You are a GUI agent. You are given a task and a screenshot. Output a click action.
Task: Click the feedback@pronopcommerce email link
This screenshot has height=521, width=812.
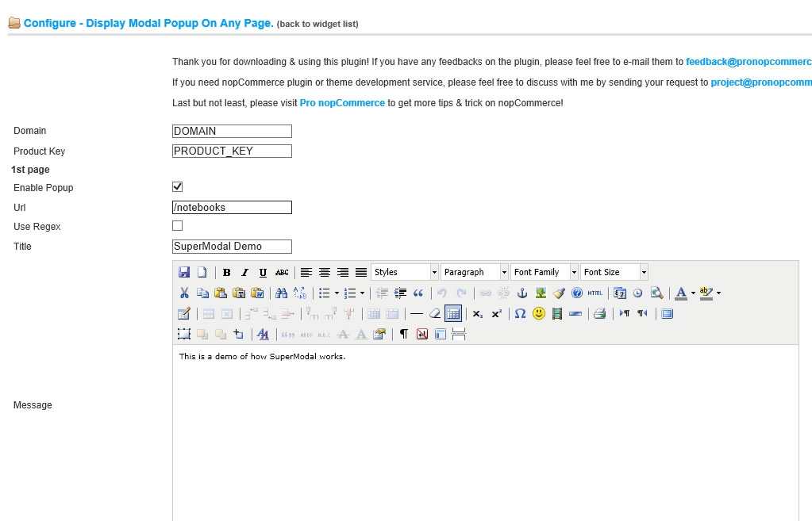749,62
